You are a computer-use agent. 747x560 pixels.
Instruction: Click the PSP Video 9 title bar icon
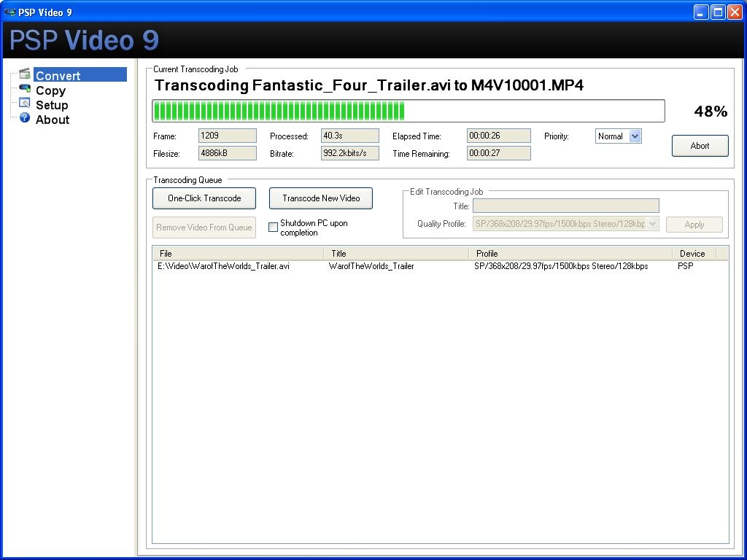(10, 12)
